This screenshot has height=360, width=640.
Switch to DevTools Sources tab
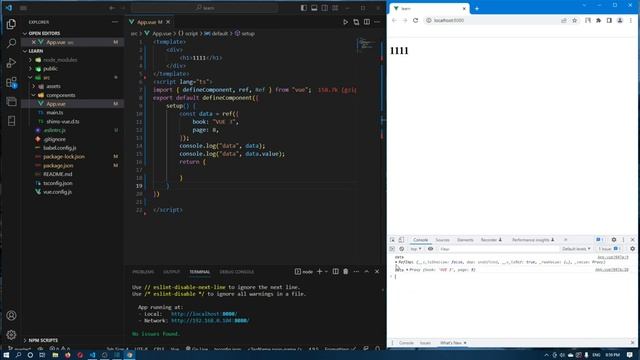click(x=442, y=240)
